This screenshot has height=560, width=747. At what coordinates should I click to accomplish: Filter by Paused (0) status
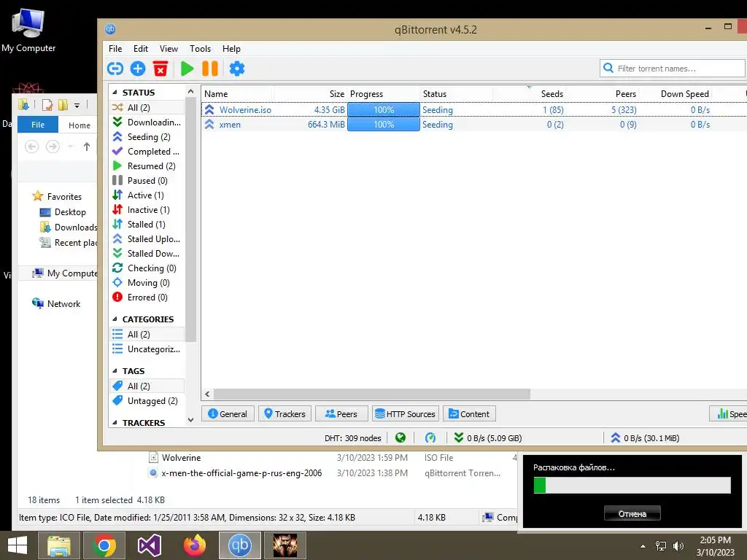[147, 181]
